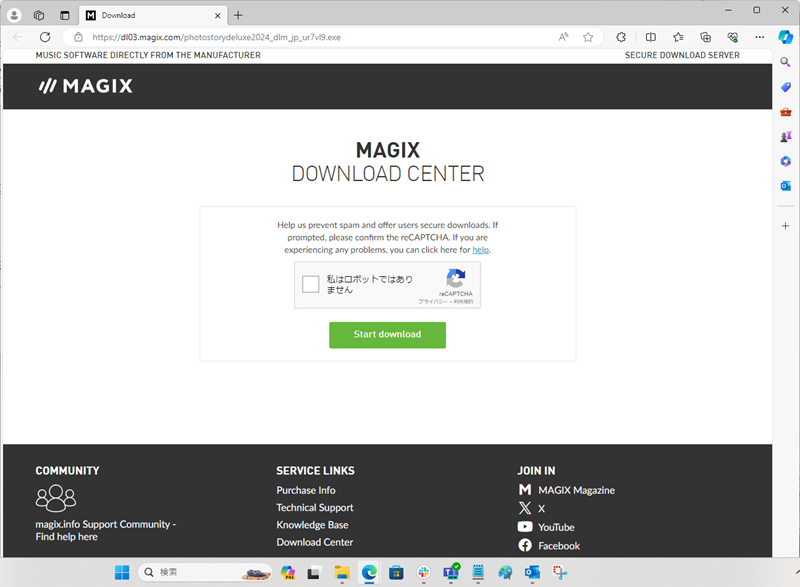800x587 pixels.
Task: Open the Edge profile icon
Action: coord(14,15)
